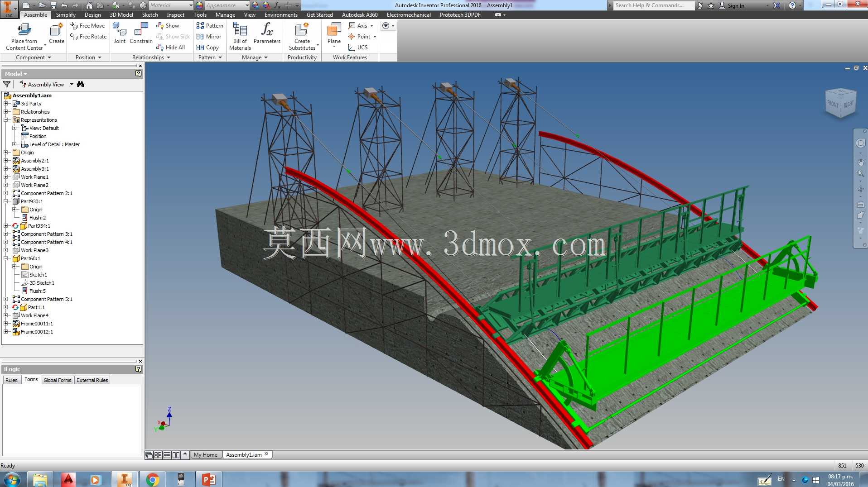Expand Component Pattern 2:1 node

pos(6,193)
